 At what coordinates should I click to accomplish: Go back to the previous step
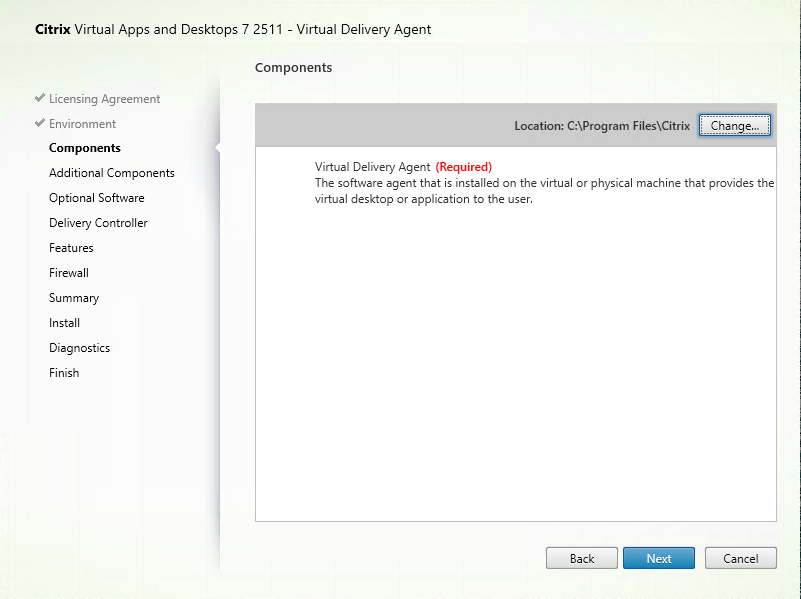pyautogui.click(x=581, y=558)
